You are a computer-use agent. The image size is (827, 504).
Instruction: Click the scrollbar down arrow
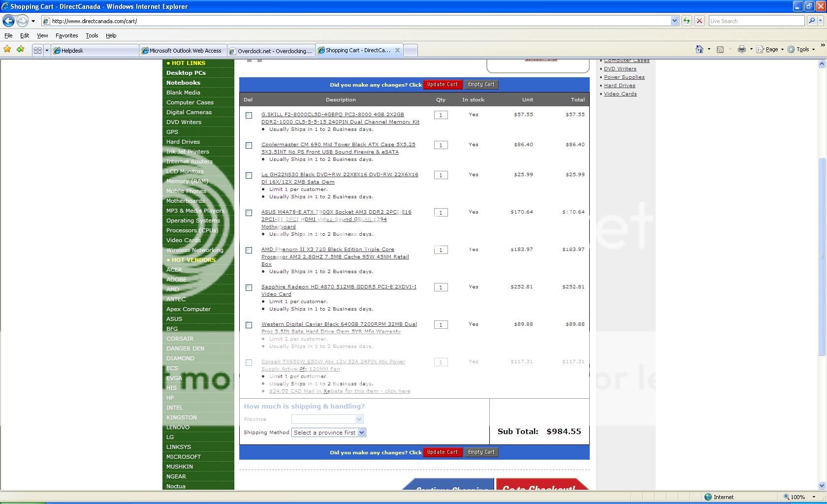pos(822,486)
